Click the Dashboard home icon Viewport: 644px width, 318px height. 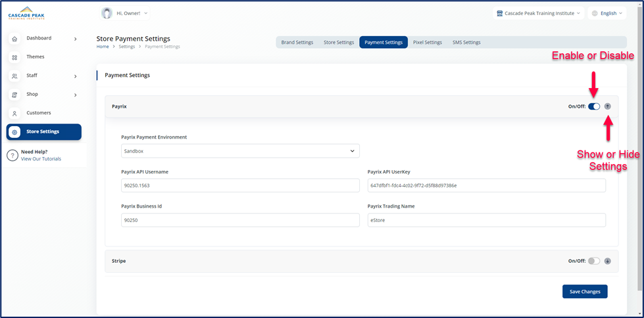coord(14,39)
